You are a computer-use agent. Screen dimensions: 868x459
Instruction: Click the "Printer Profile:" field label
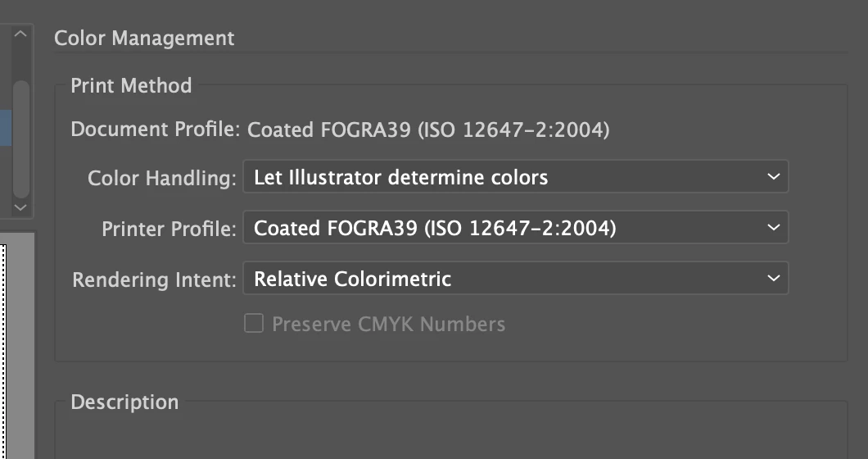click(169, 229)
